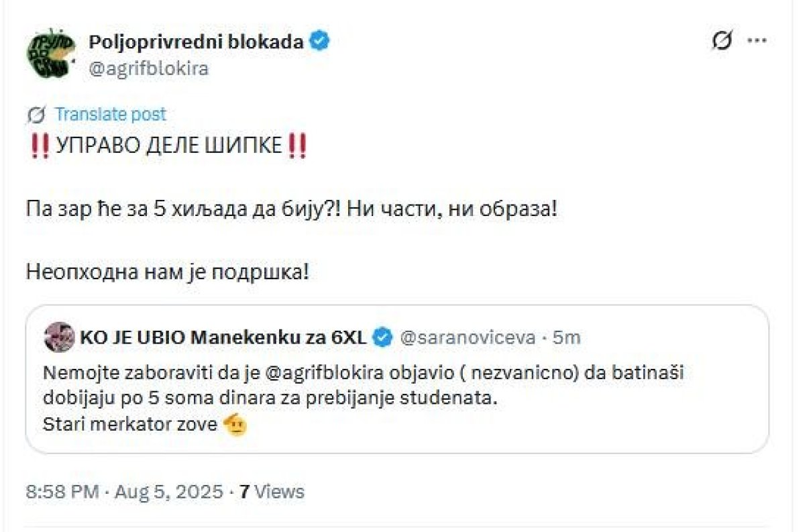The image size is (805, 532).
Task: Click the @saranoviceva handle
Action: (467, 337)
